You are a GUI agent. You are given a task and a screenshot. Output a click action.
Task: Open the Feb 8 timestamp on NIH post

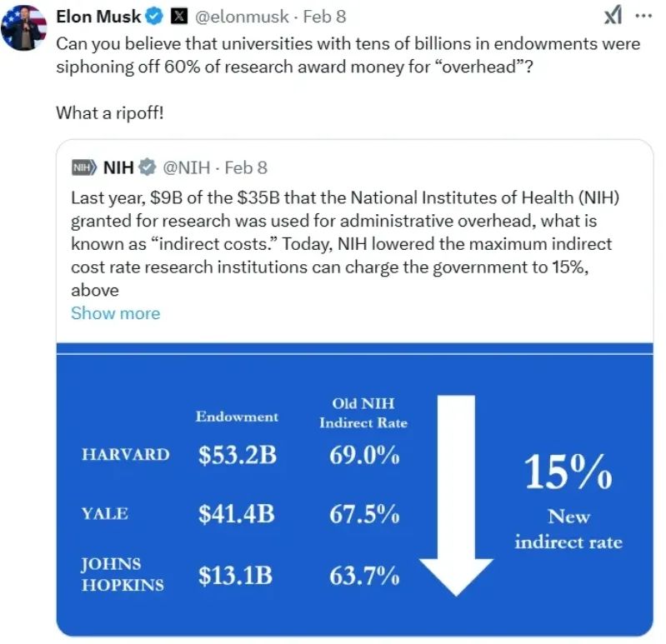click(x=246, y=167)
